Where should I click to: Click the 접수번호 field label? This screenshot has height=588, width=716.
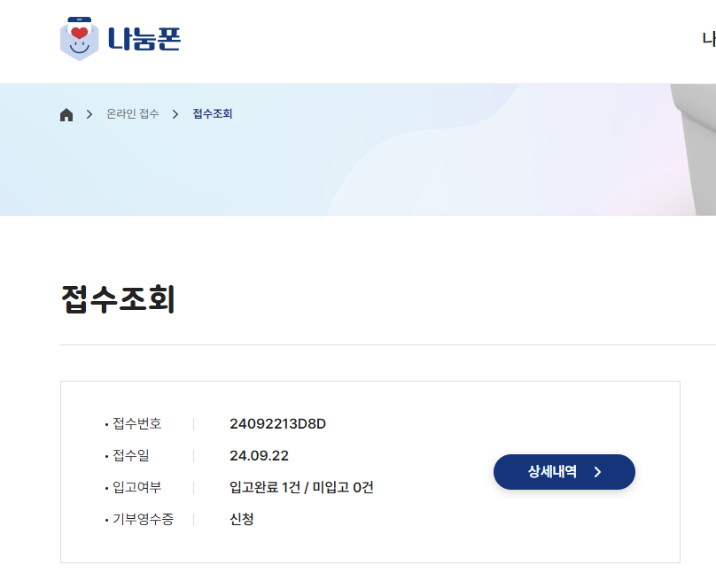click(x=136, y=423)
